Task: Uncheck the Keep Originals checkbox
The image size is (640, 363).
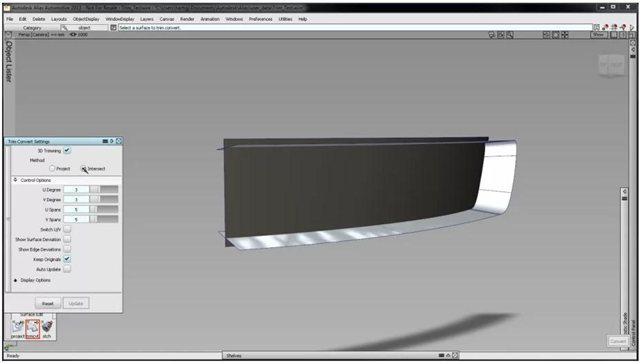Action: click(67, 259)
